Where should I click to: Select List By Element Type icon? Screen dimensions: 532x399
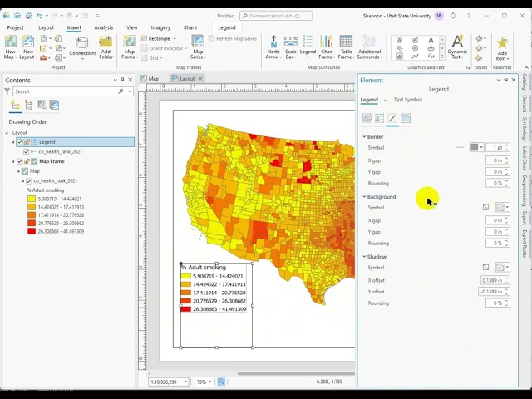click(x=28, y=106)
